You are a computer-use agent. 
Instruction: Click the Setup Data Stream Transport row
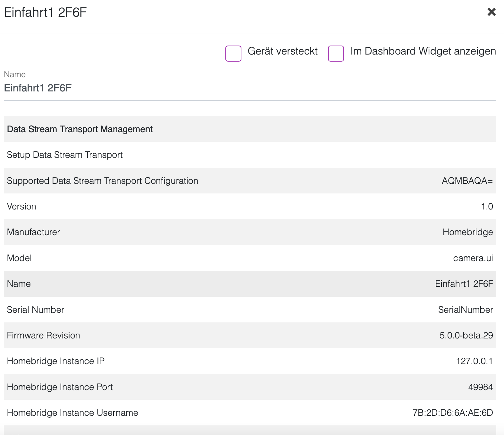tap(65, 155)
